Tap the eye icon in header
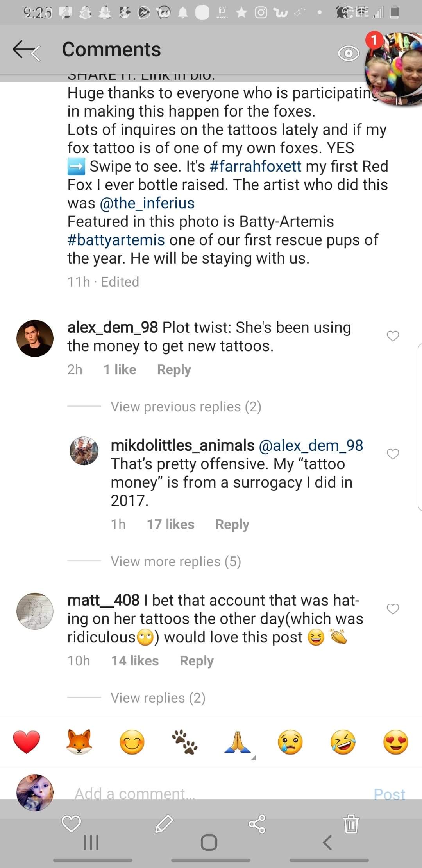 point(348,53)
